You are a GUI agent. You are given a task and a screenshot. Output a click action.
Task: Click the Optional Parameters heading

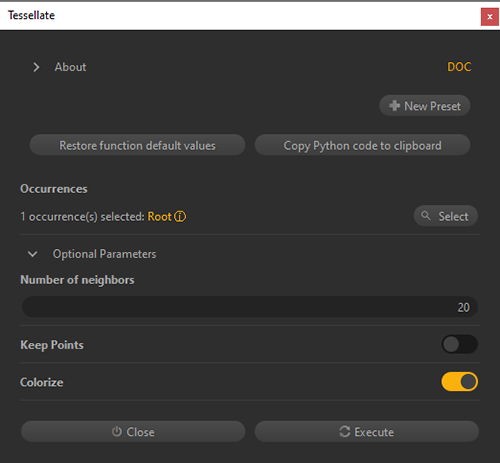pyautogui.click(x=104, y=254)
